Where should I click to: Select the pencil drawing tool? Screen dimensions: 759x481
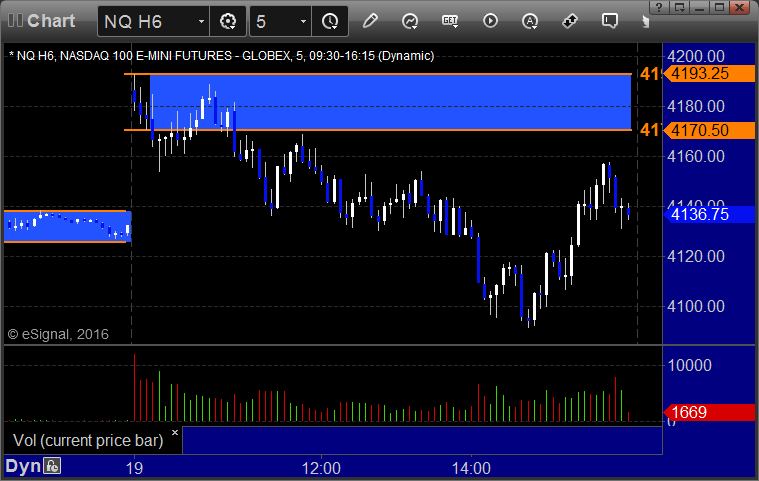370,21
